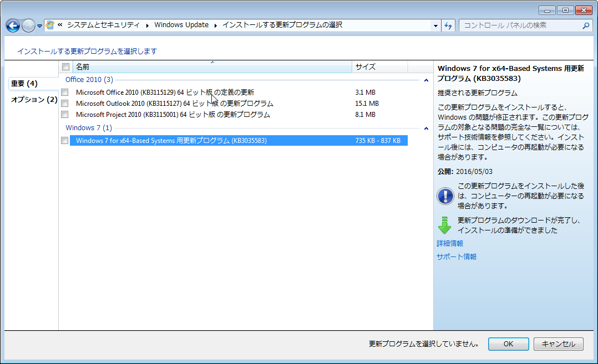Open the Windows Update breadcrumb

tap(181, 25)
